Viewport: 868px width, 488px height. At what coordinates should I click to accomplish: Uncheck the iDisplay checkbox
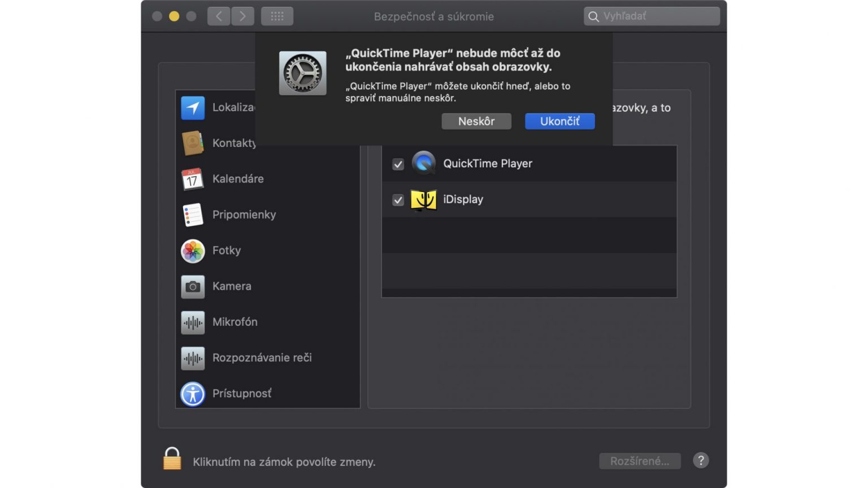pos(398,200)
